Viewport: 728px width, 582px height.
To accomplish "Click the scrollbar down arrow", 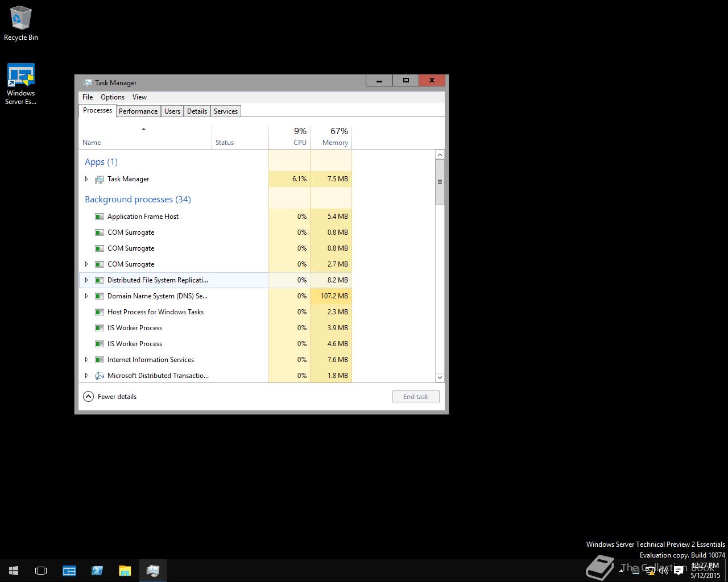I will (440, 377).
